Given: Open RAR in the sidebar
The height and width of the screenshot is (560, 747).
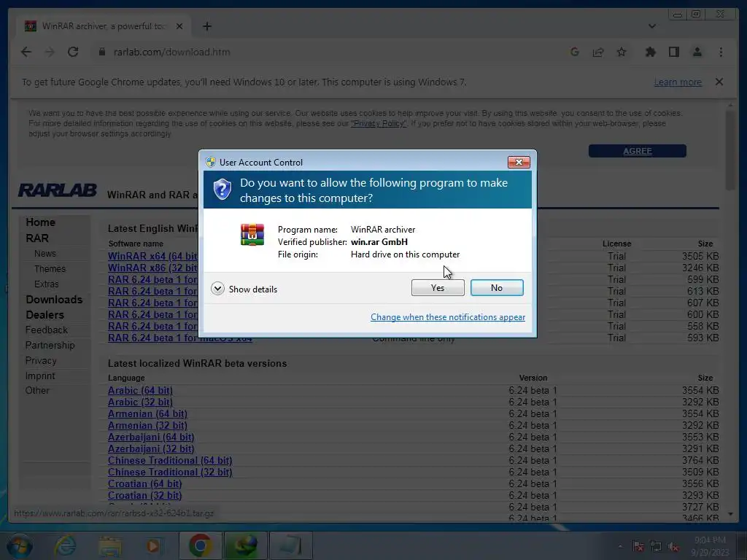Looking at the screenshot, I should pos(37,238).
